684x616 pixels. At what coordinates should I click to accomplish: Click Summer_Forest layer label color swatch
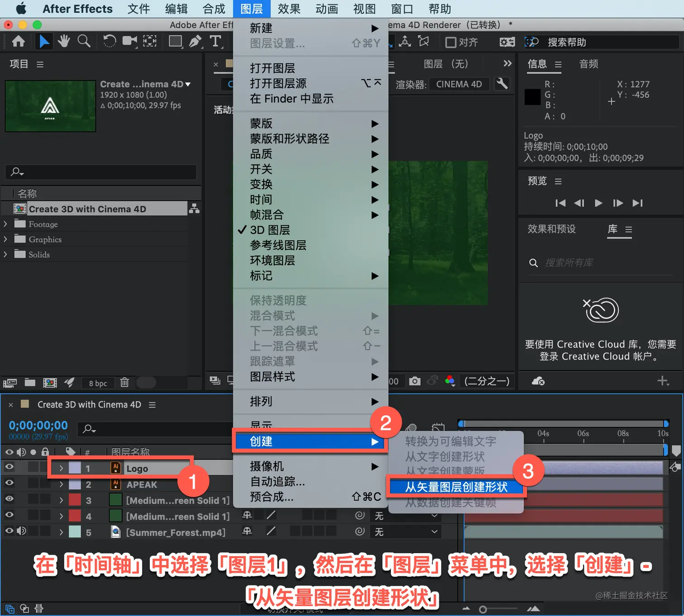pos(75,532)
